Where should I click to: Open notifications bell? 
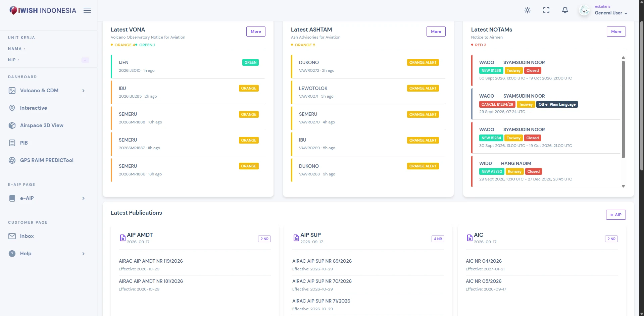[x=565, y=10]
